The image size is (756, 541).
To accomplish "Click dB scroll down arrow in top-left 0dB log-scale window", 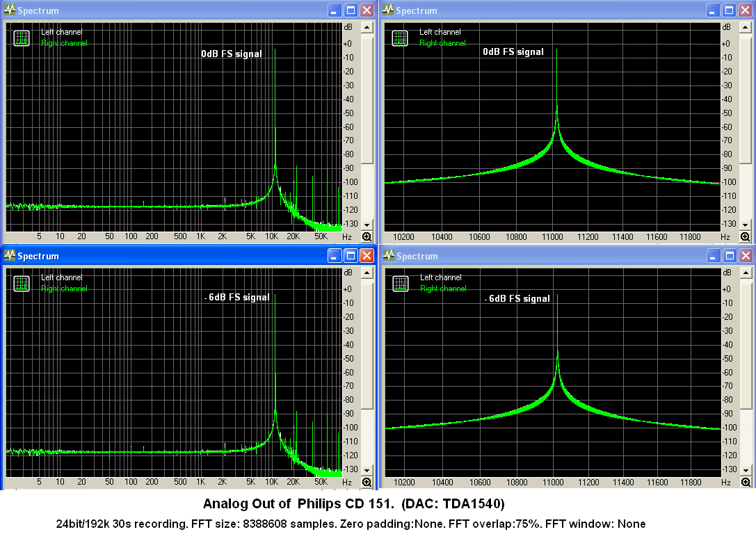I will (x=367, y=225).
